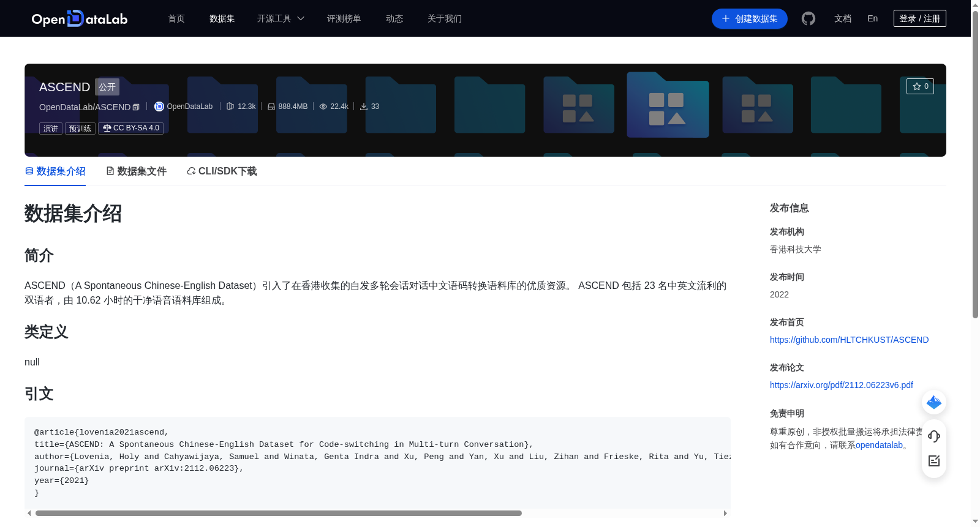
Task: Click the star favorite button
Action: [x=920, y=86]
